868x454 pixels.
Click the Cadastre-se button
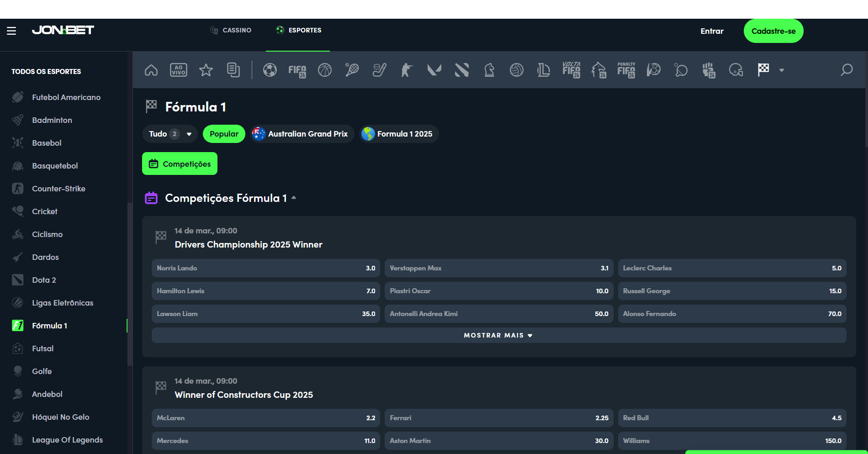(773, 31)
